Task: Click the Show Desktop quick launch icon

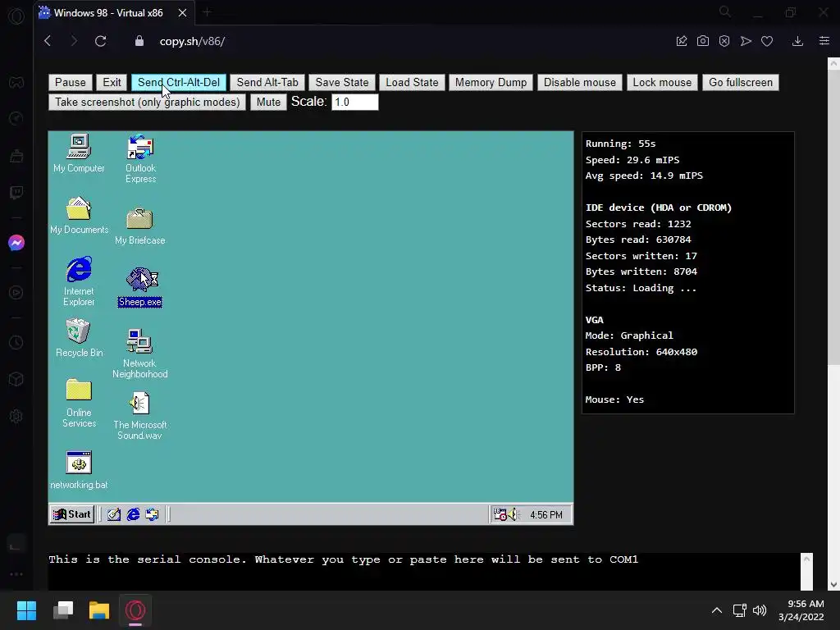Action: [x=113, y=515]
